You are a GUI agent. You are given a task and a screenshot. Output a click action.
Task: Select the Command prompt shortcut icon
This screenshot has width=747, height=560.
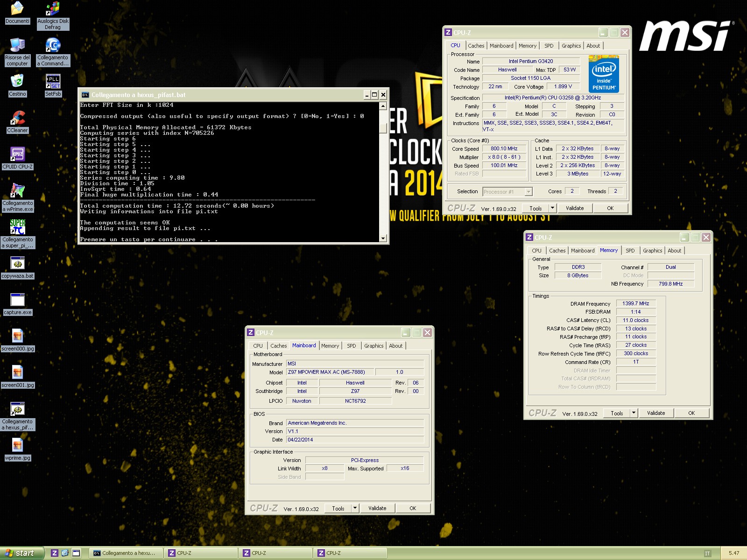53,45
